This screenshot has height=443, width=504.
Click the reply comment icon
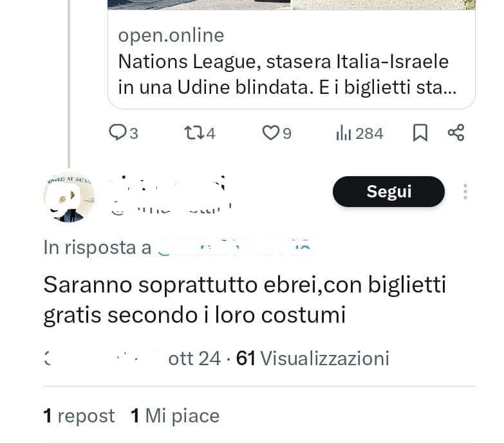118,133
